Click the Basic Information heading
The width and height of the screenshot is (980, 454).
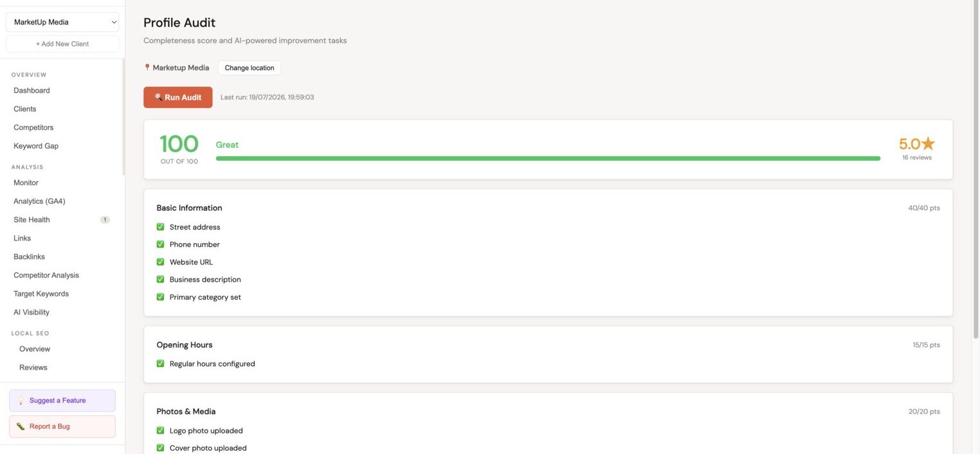(189, 208)
